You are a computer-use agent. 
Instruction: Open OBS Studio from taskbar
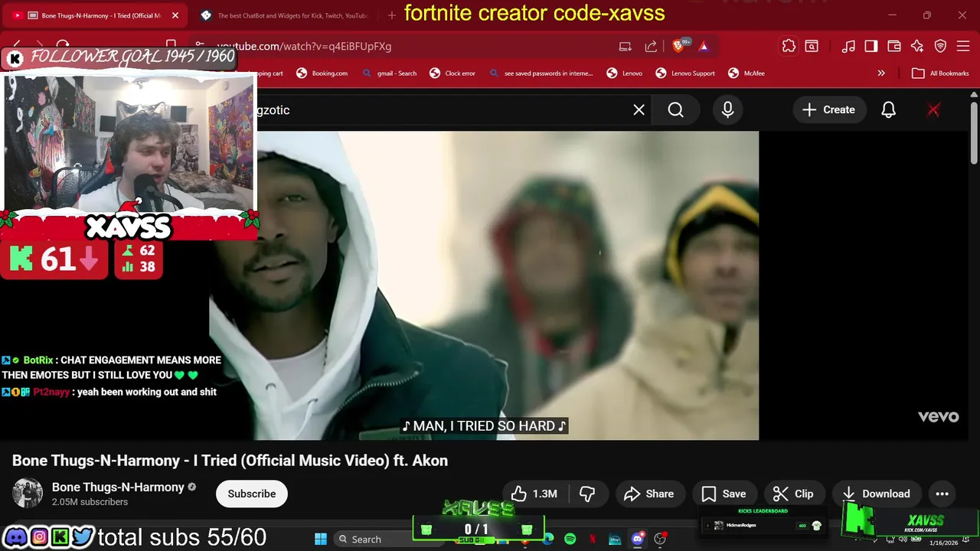(x=659, y=540)
